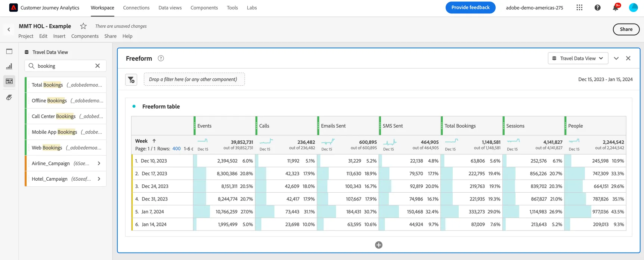Open the bottom icon in left rail
644x260 pixels.
pos(9,98)
